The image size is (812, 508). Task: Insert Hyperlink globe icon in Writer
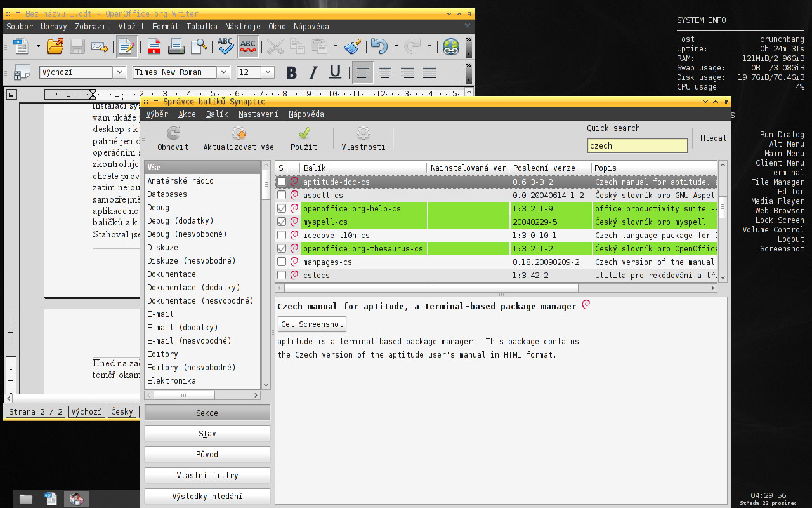pyautogui.click(x=451, y=46)
